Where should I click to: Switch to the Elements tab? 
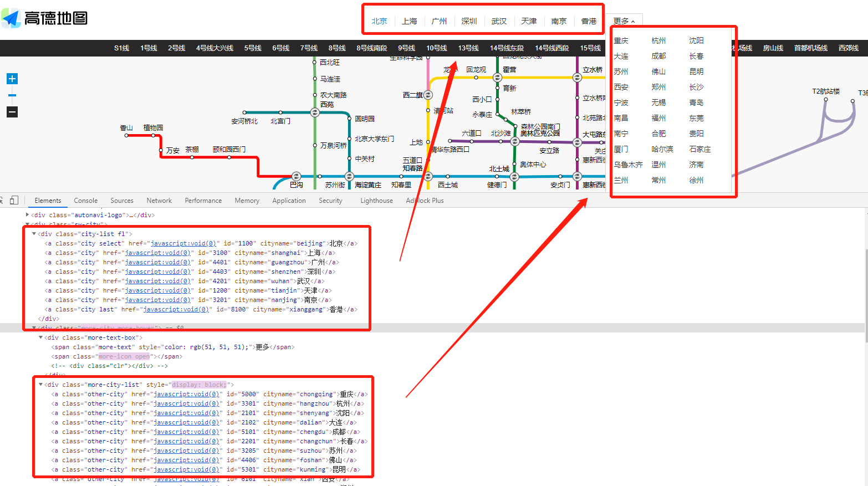click(x=48, y=201)
